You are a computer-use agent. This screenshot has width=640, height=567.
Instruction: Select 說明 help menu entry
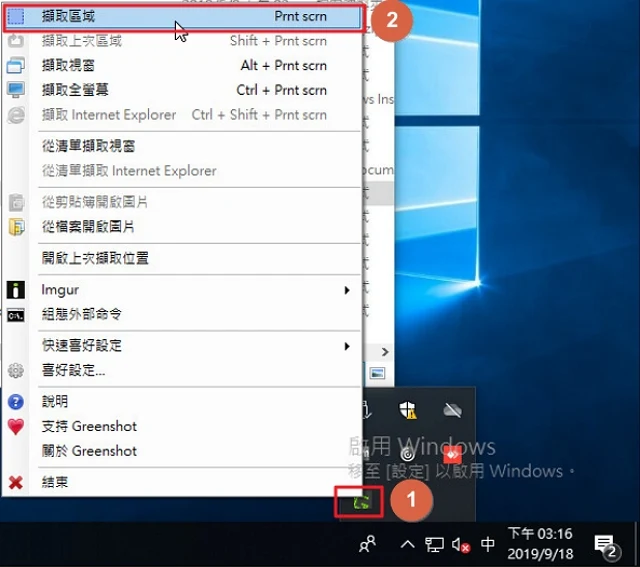click(182, 402)
